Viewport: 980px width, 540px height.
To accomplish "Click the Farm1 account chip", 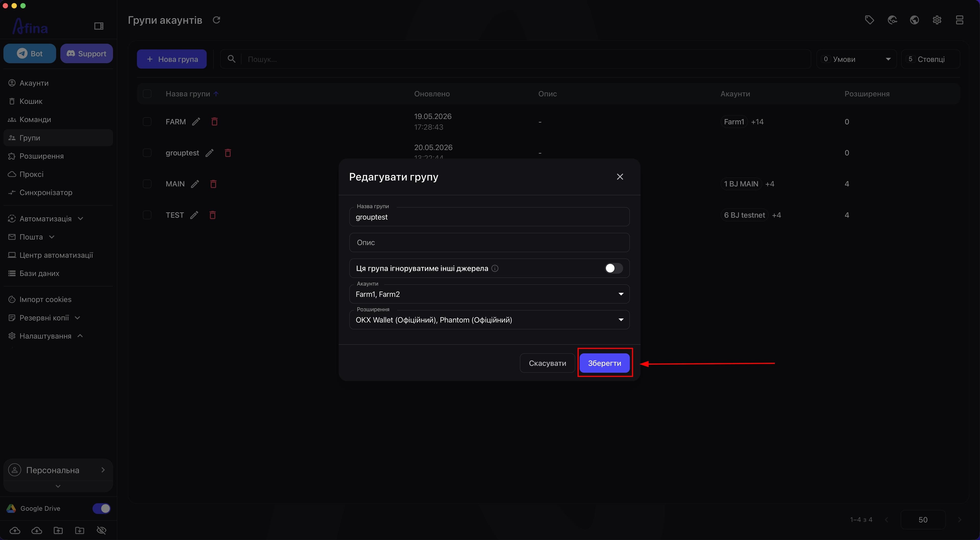I will [734, 122].
